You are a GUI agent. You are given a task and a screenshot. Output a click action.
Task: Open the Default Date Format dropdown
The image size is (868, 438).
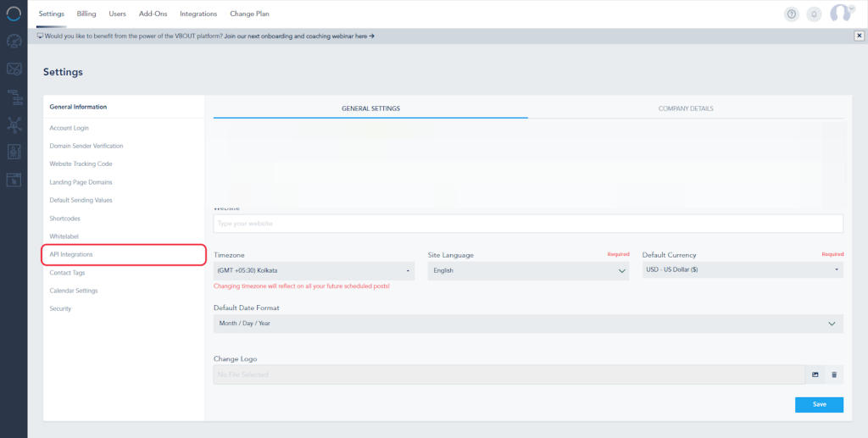click(528, 324)
